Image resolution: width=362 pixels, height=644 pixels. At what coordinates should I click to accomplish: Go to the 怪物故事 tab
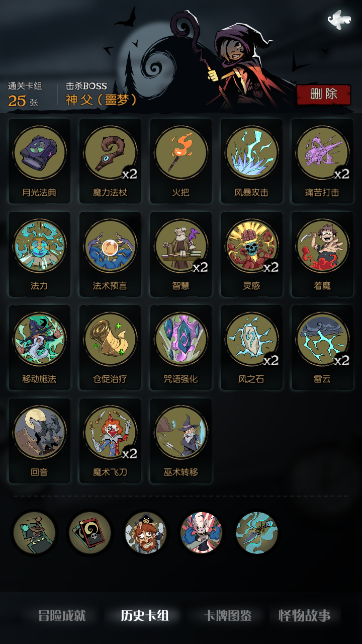click(x=305, y=615)
